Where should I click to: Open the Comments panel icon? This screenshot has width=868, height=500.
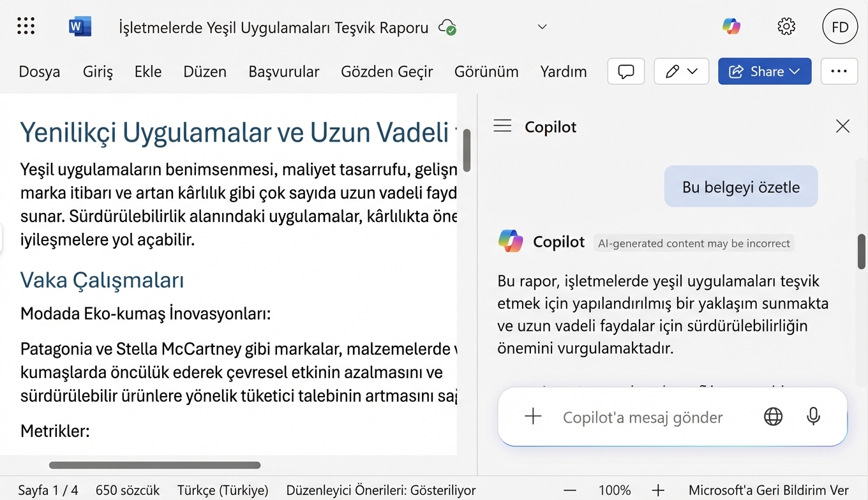click(625, 71)
